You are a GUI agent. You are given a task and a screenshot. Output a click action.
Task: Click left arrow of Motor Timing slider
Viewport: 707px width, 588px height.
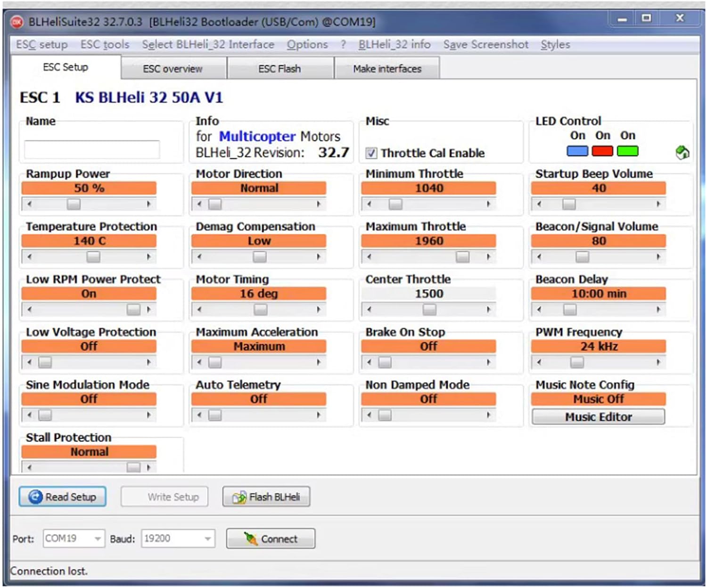tap(199, 310)
